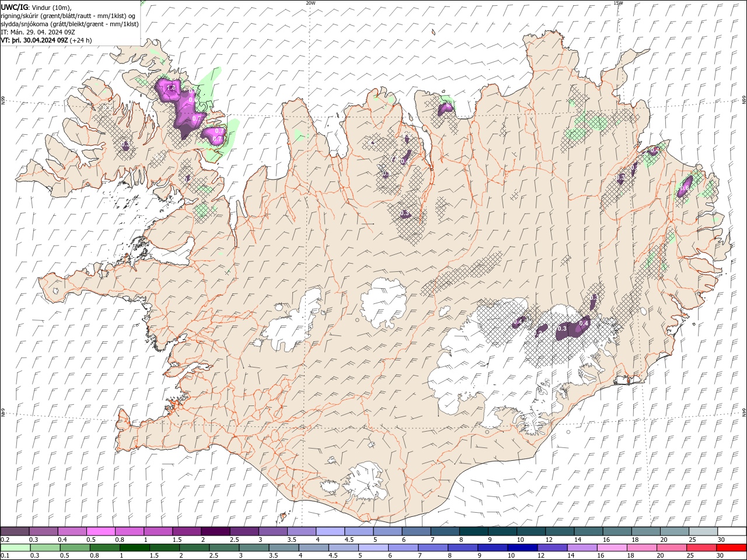The height and width of the screenshot is (560, 747).
Task: Click the '15W' longitude label
Action: (x=618, y=3)
